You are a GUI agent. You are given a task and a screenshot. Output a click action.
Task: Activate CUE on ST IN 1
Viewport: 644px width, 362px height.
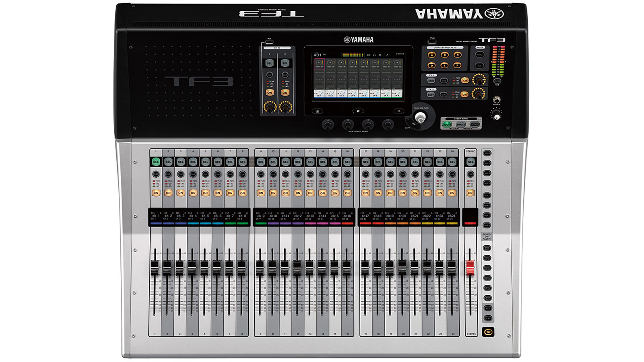[x=270, y=75]
